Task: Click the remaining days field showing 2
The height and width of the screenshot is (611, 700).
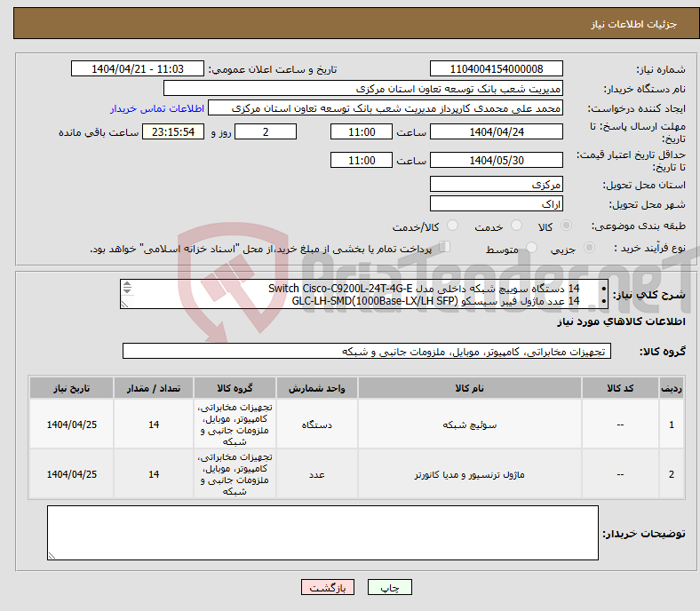Action: (266, 131)
